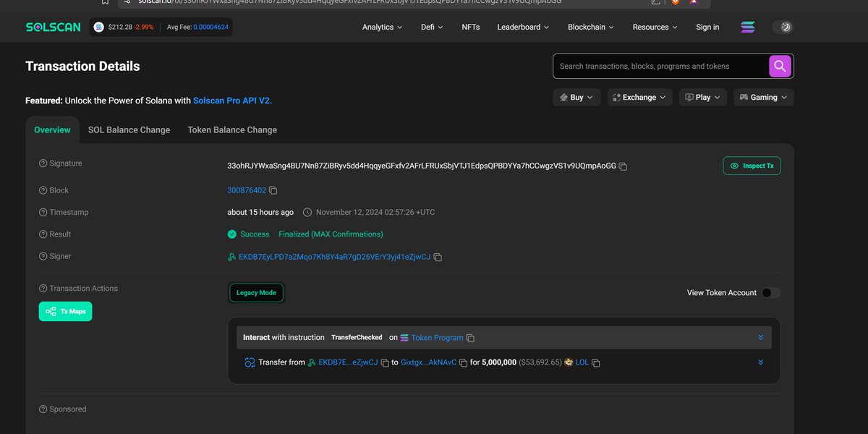Expand the Play dropdown
Viewport: 868px width, 434px height.
pyautogui.click(x=702, y=98)
